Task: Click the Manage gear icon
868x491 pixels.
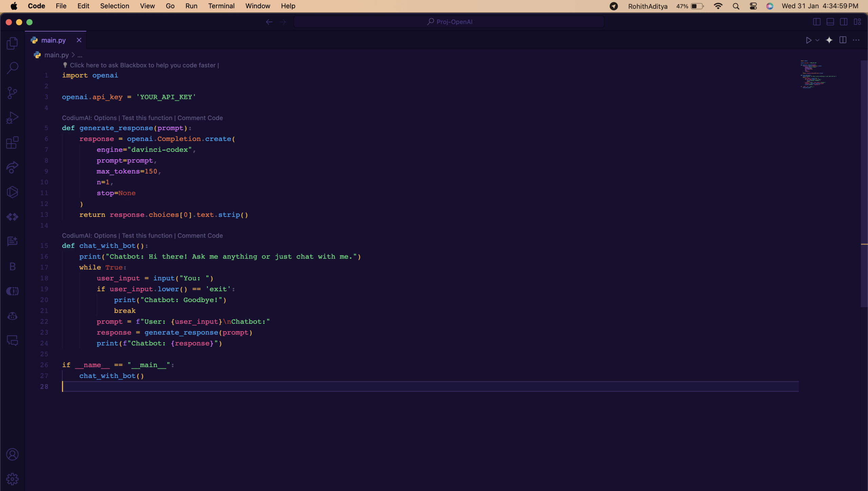Action: (x=13, y=479)
